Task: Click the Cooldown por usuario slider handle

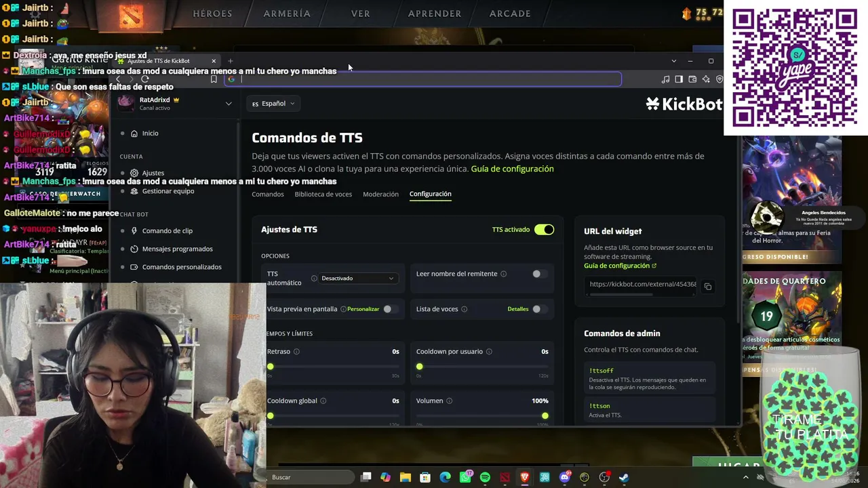Action: tap(420, 367)
